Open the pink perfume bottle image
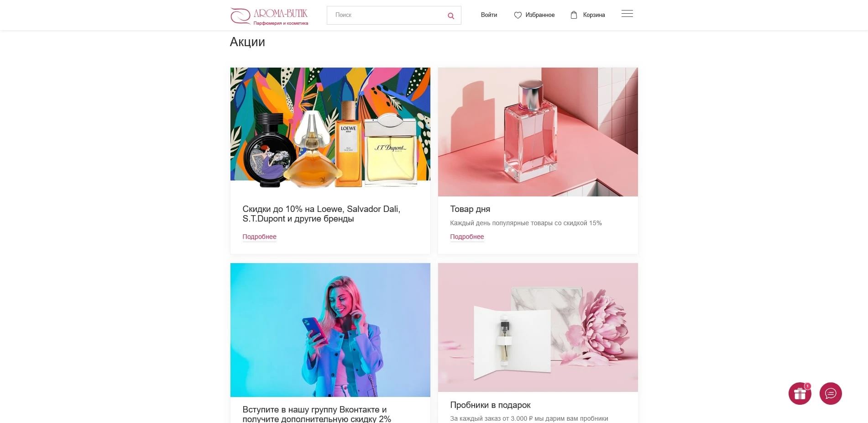The height and width of the screenshot is (423, 868). 538,132
